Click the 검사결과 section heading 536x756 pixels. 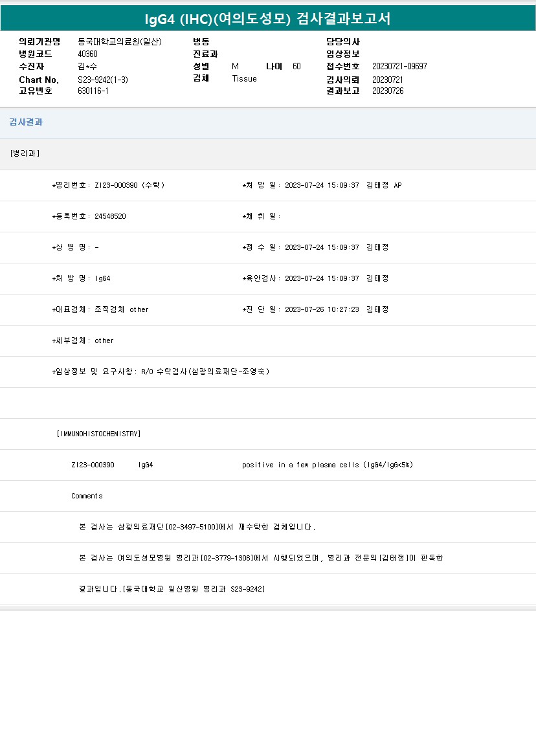(x=26, y=122)
